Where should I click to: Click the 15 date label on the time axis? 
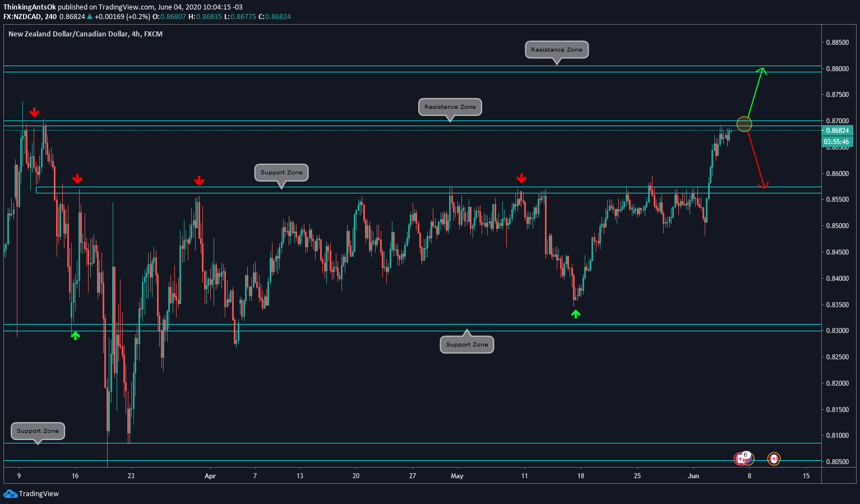[x=806, y=476]
